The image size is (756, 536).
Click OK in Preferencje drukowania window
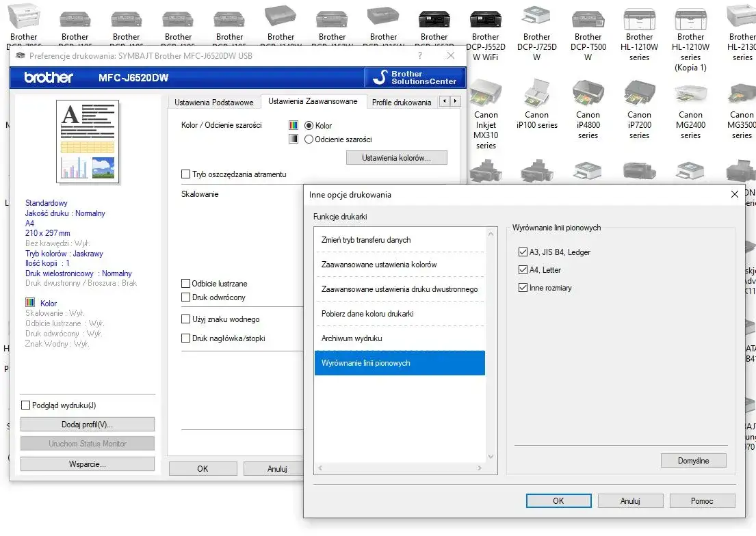coord(203,468)
